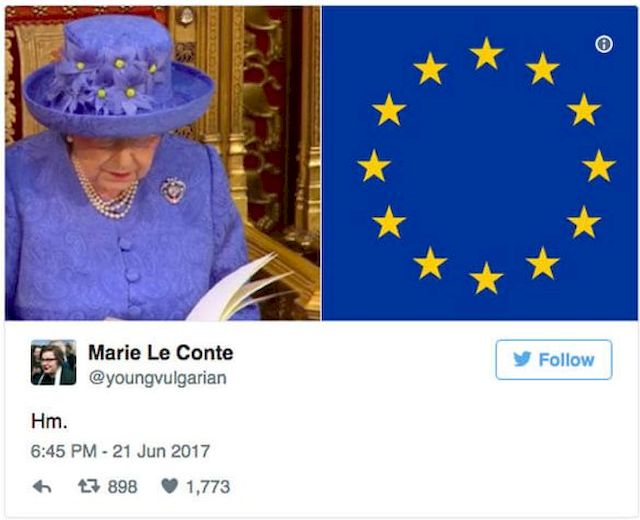Image resolution: width=640 pixels, height=520 pixels.
Task: Click the topmost yellow star on the flag
Action: point(486,53)
